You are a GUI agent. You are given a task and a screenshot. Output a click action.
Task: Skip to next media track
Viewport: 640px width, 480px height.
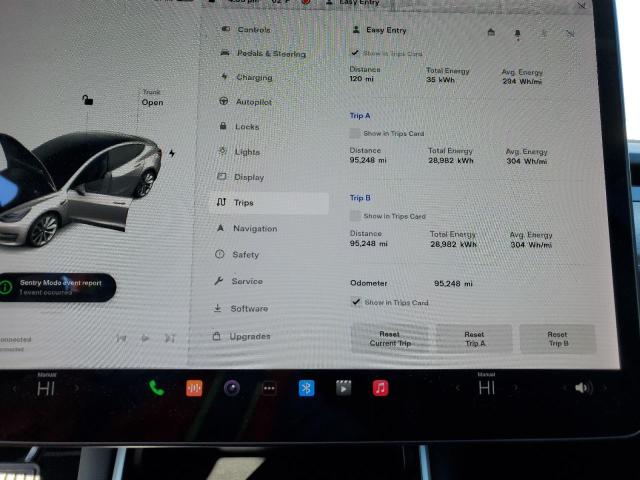pyautogui.click(x=170, y=338)
